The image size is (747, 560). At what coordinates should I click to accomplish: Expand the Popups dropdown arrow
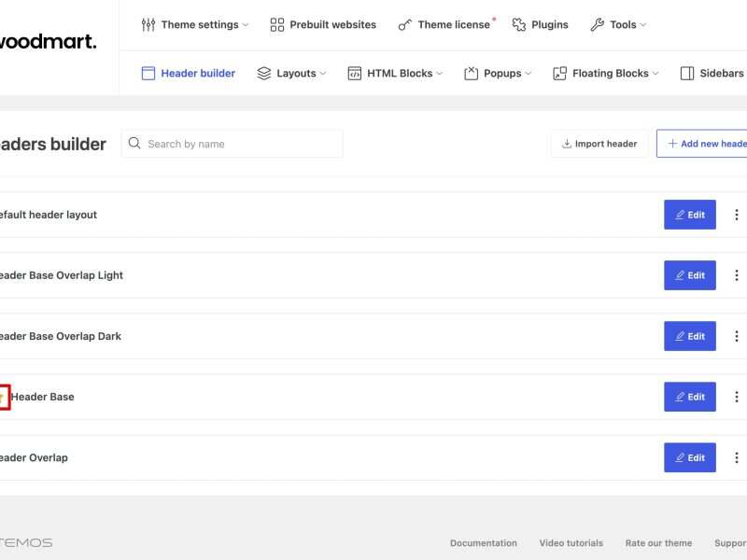click(528, 74)
